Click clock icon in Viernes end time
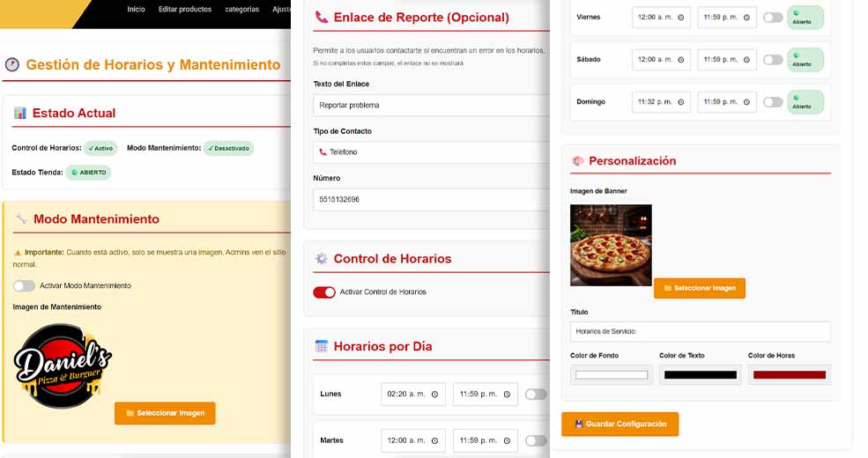 pyautogui.click(x=746, y=18)
